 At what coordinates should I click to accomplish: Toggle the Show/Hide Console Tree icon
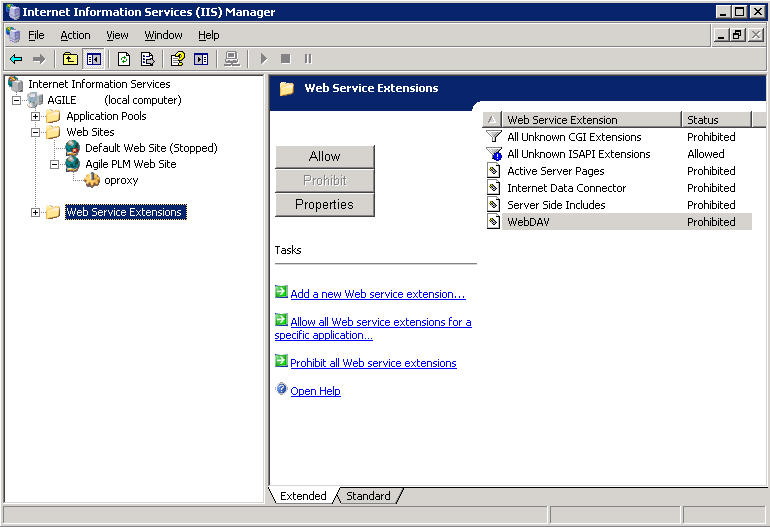pos(93,59)
